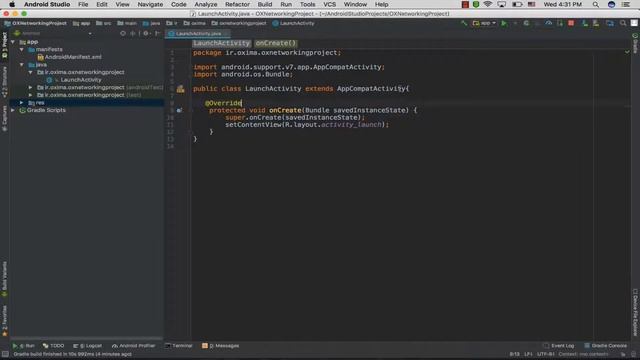Viewport: 640px width, 360px height.
Task: Open the Device File Explorer side tab
Action: pos(635,313)
